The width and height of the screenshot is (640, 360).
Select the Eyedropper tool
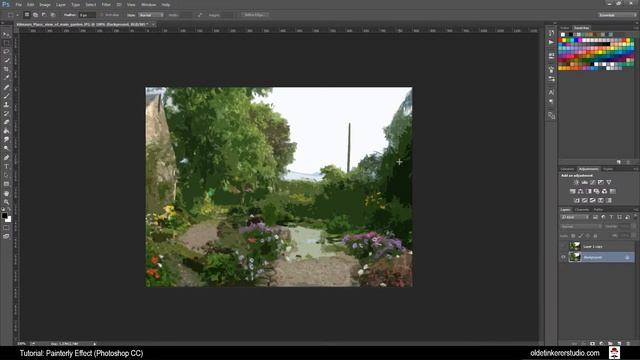[6, 78]
